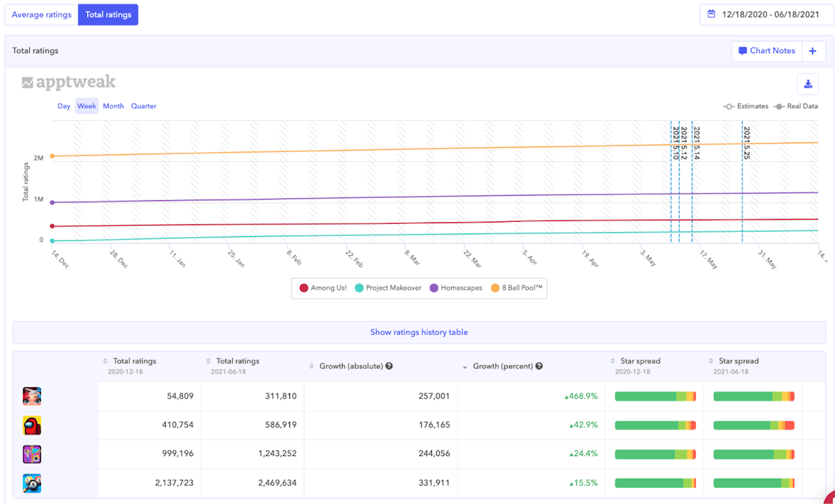
Task: Click the Among Us! app icon in table
Action: click(x=32, y=425)
